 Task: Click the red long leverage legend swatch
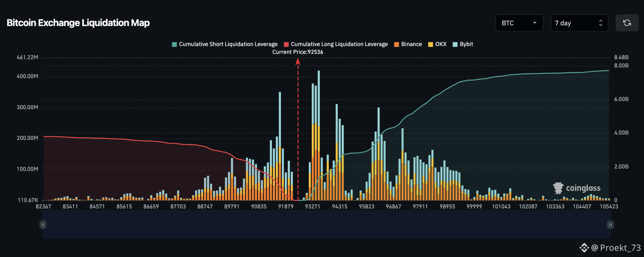click(286, 44)
